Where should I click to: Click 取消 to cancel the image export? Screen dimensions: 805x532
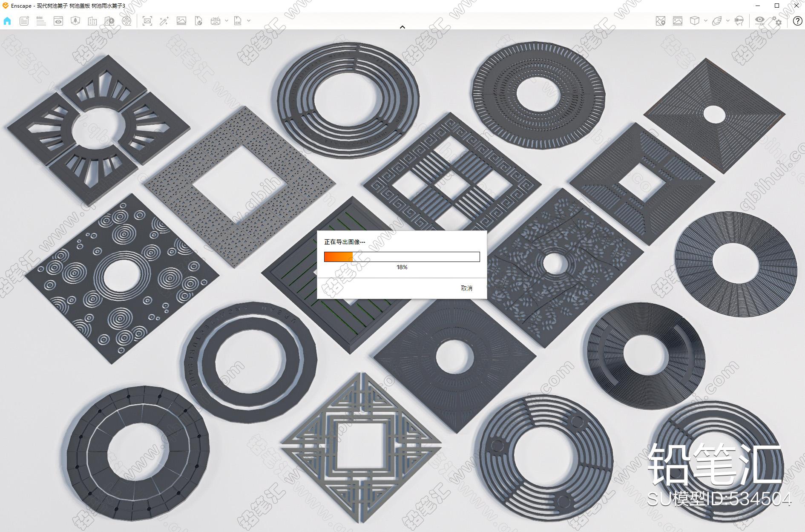(x=467, y=288)
